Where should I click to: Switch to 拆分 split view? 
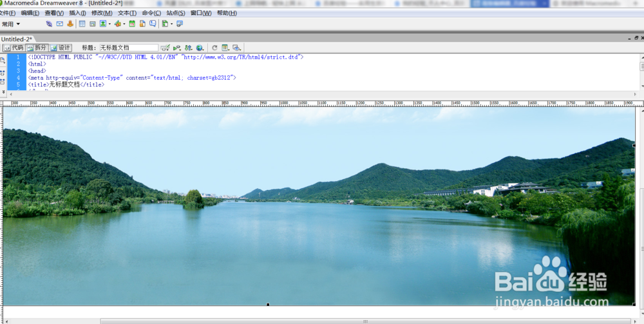coord(37,48)
